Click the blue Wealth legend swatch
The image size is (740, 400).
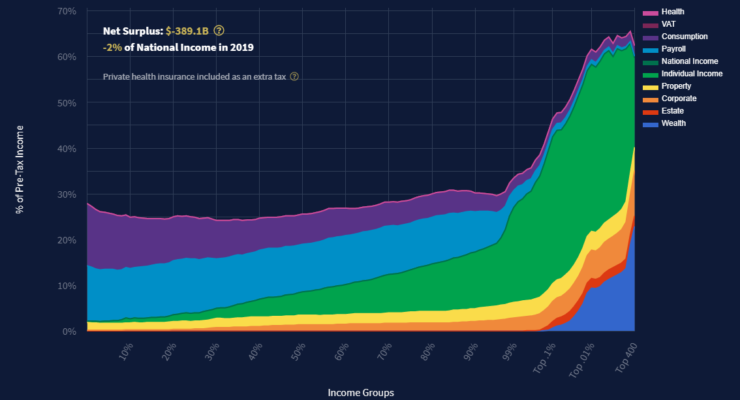coord(653,123)
